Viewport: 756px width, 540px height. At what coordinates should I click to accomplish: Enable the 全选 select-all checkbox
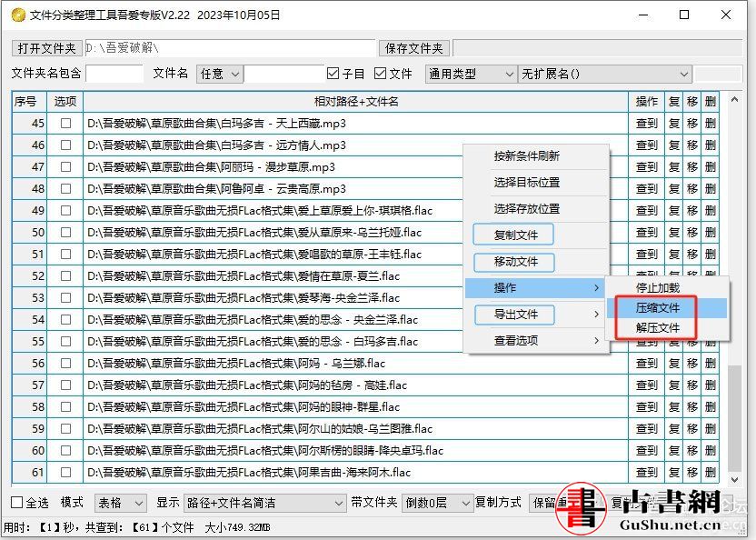pos(17,503)
